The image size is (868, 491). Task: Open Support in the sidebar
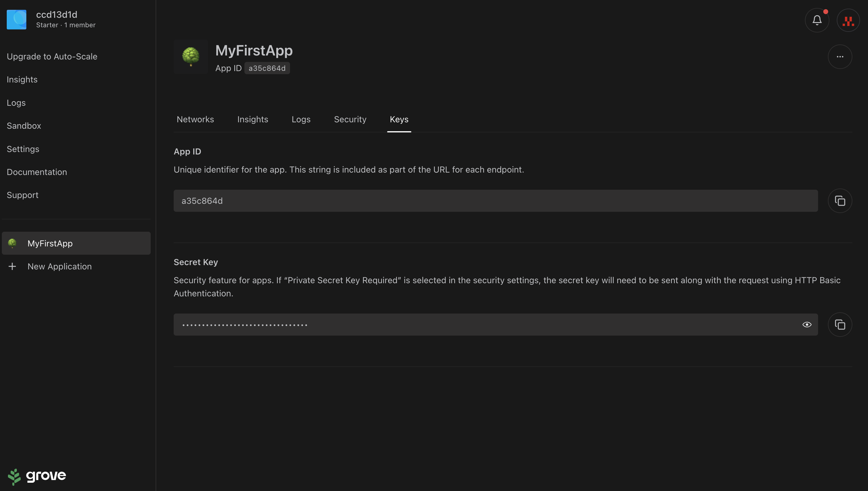tap(23, 195)
